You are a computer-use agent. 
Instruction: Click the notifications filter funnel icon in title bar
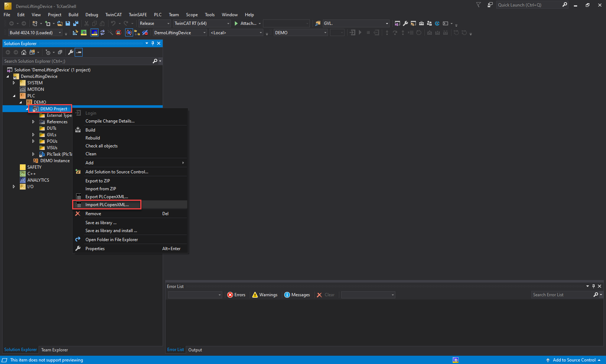pyautogui.click(x=479, y=5)
